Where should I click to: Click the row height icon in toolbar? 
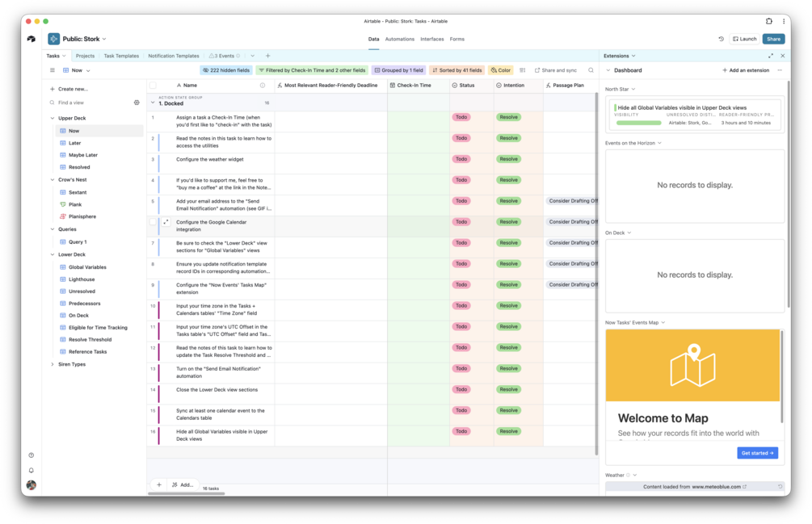click(523, 70)
